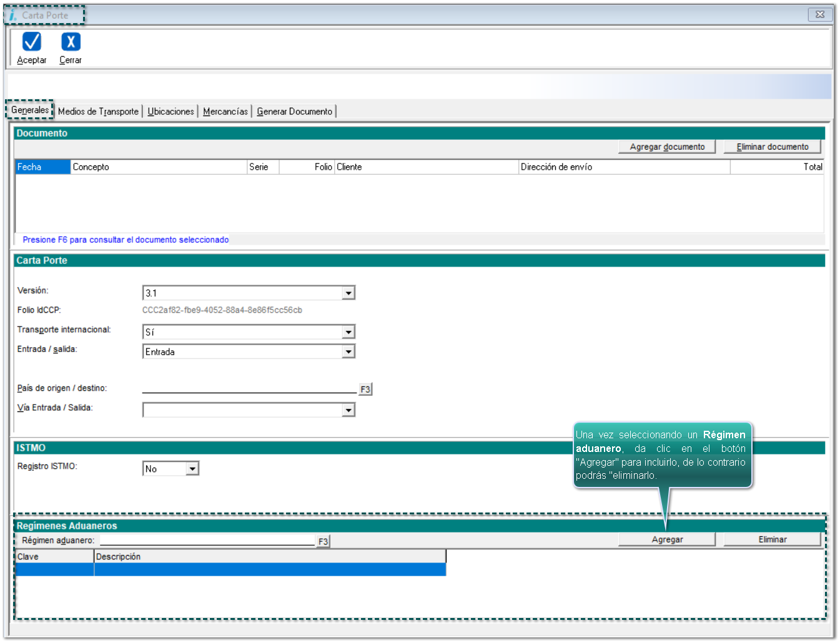840x643 pixels.
Task: Open the Entrada / salida combo box
Action: point(348,352)
